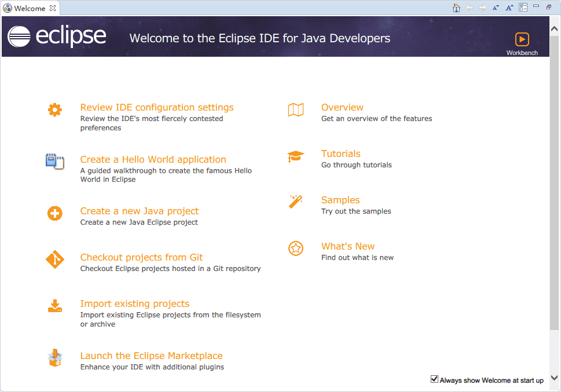Screen dimensions: 561x392
Task: Click the magnify font size icon
Action: pyautogui.click(x=509, y=8)
